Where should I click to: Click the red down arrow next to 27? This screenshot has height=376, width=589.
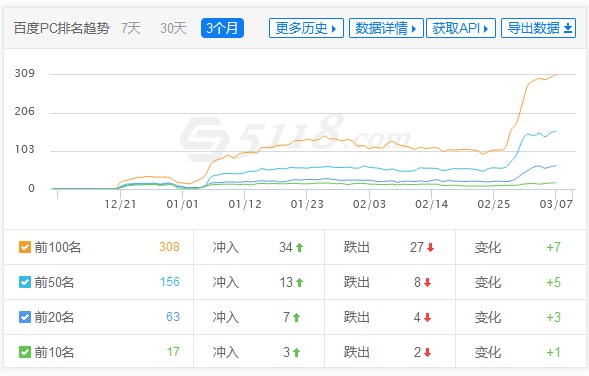tap(430, 248)
